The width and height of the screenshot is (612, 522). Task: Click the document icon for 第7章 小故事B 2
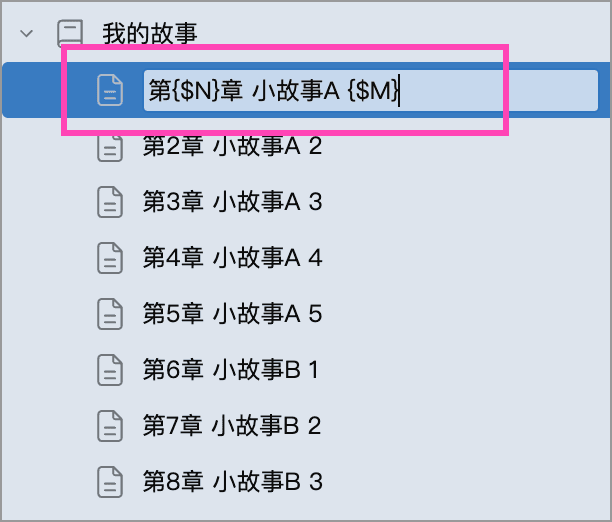tap(110, 427)
